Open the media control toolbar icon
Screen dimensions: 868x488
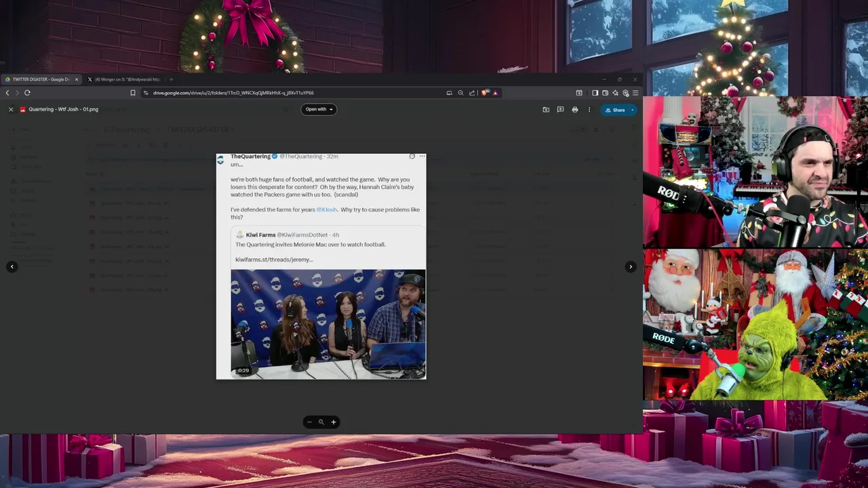[x=579, y=93]
